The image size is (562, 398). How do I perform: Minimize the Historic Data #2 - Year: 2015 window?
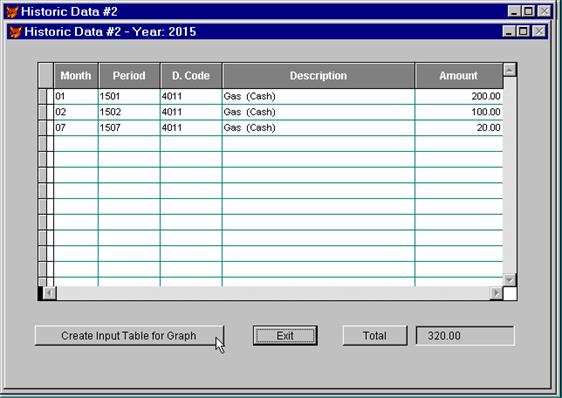click(x=509, y=32)
